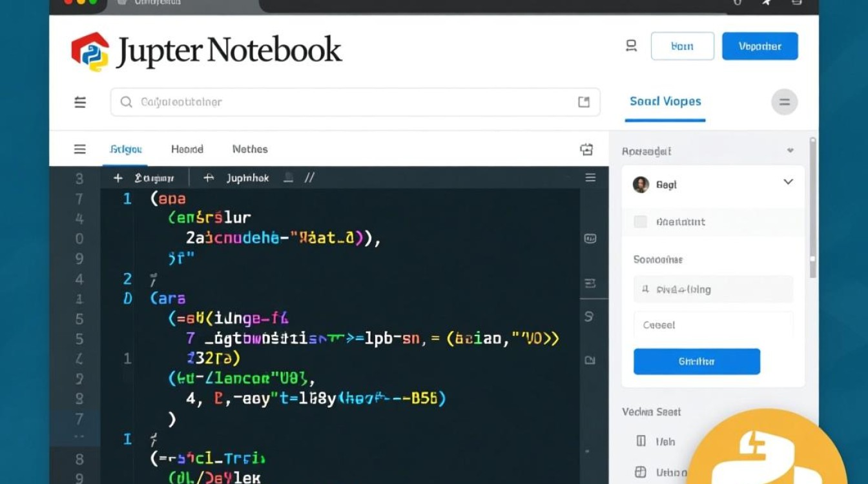868x484 pixels.
Task: Click the Rpaedget panel heading text
Action: tap(646, 151)
